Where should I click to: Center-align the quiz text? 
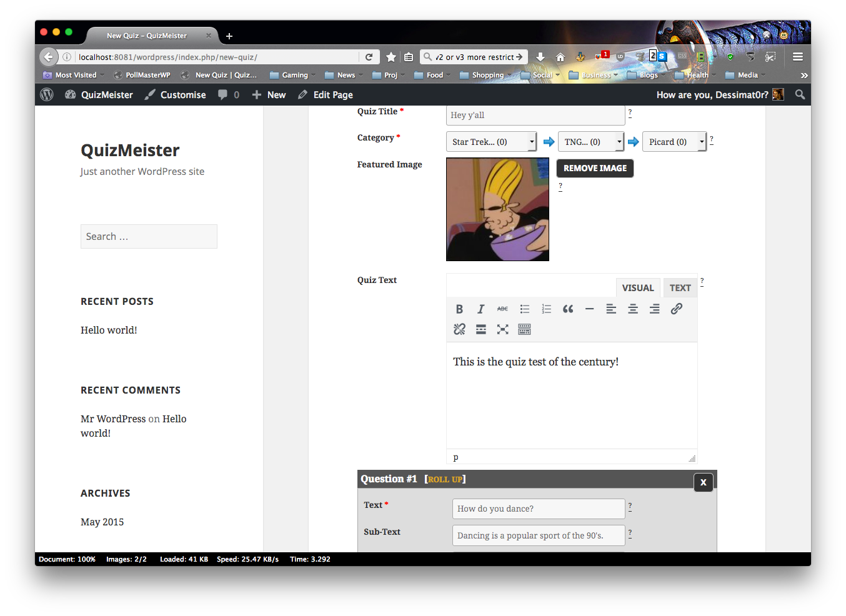(x=633, y=309)
